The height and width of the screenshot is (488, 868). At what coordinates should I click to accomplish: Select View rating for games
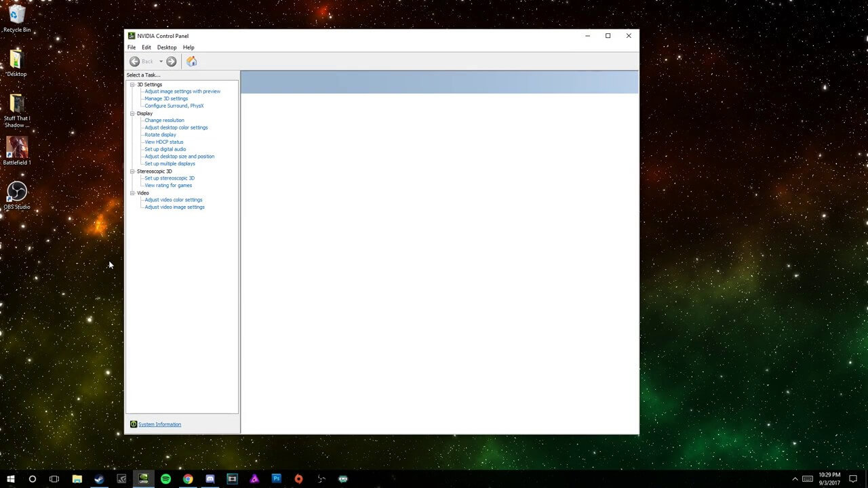tap(168, 186)
